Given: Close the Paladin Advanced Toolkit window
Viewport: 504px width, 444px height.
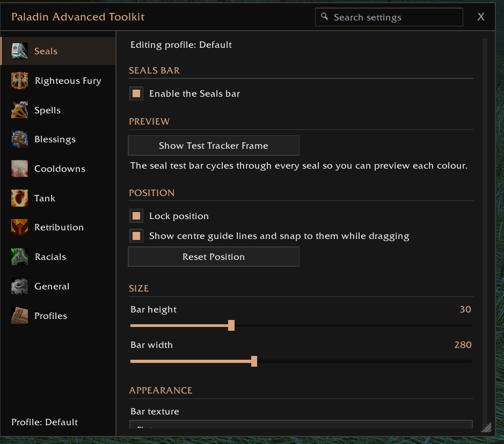Looking at the screenshot, I should coord(481,17).
